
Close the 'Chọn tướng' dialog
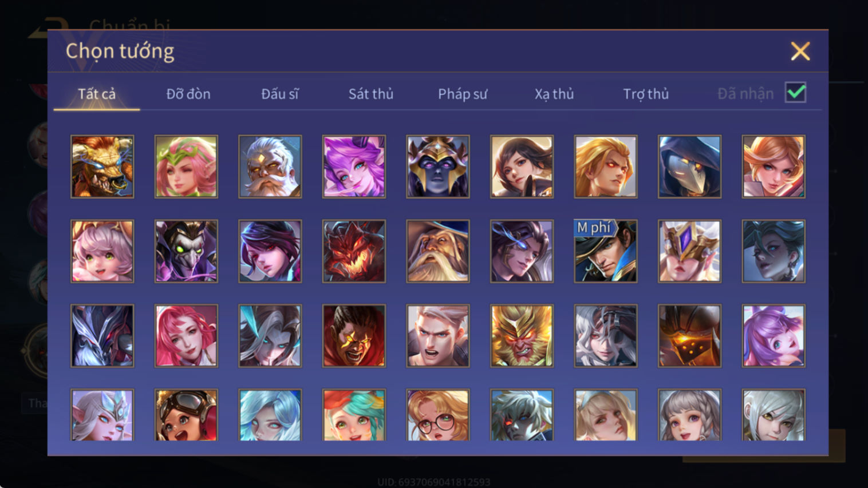800,51
